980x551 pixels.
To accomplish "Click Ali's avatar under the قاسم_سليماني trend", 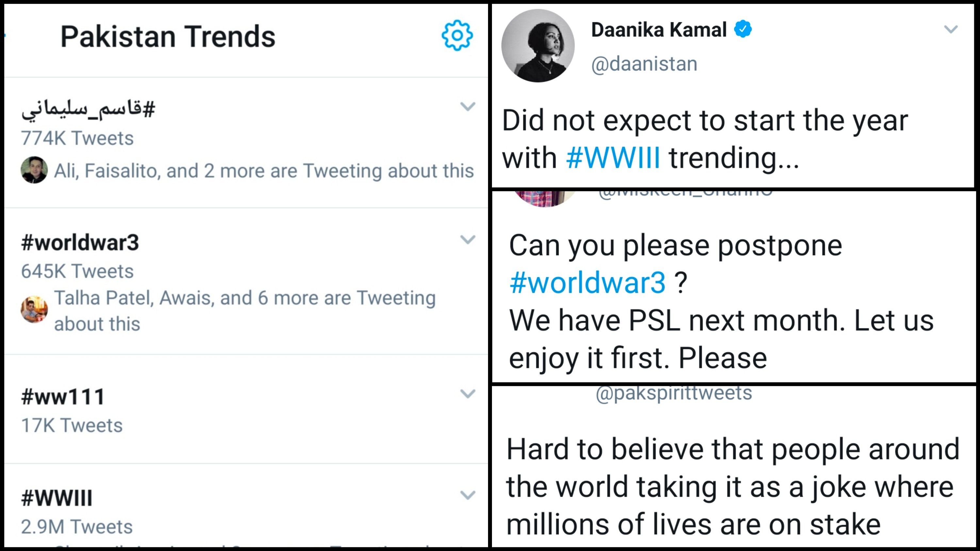I will point(34,169).
